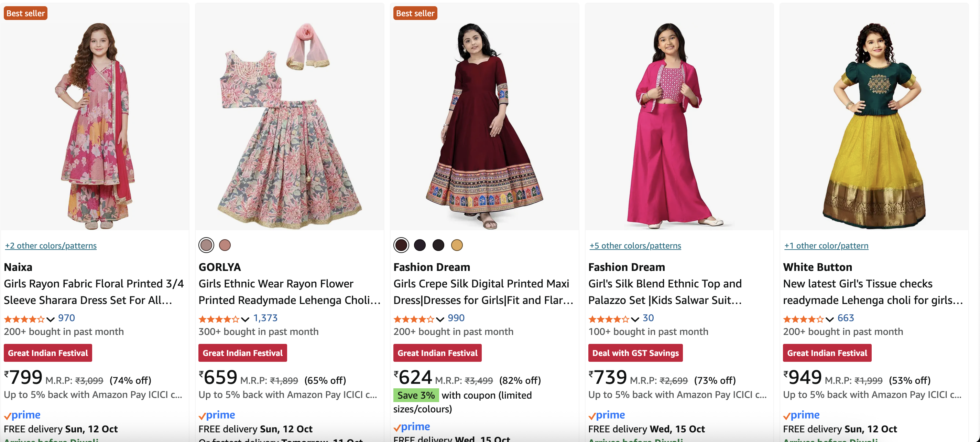Click the Great Indian Festival badge on Naixa

(x=48, y=353)
